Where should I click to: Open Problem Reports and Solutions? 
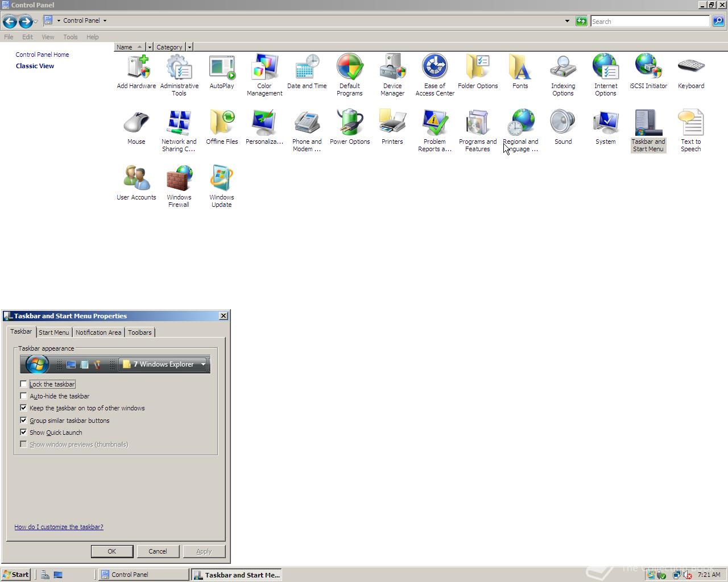pyautogui.click(x=435, y=131)
